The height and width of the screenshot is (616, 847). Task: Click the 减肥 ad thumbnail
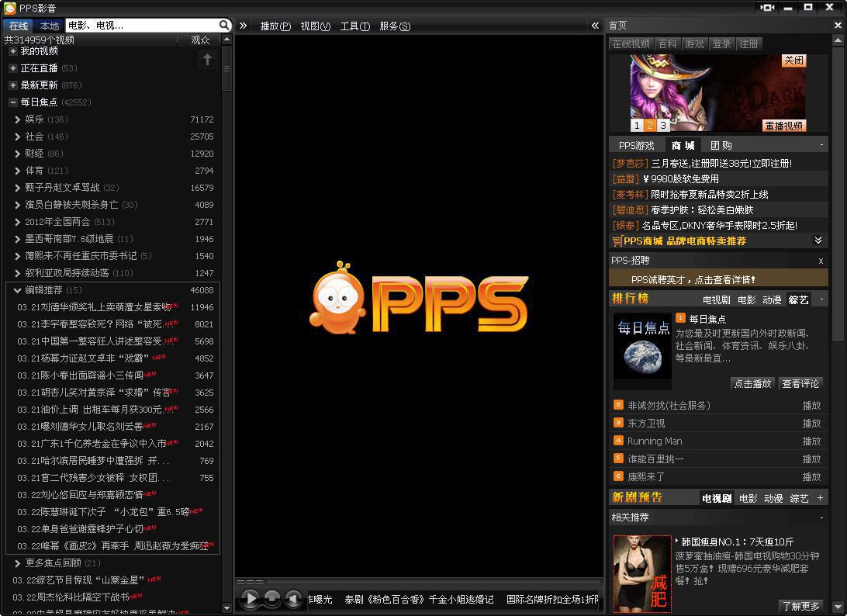642,573
